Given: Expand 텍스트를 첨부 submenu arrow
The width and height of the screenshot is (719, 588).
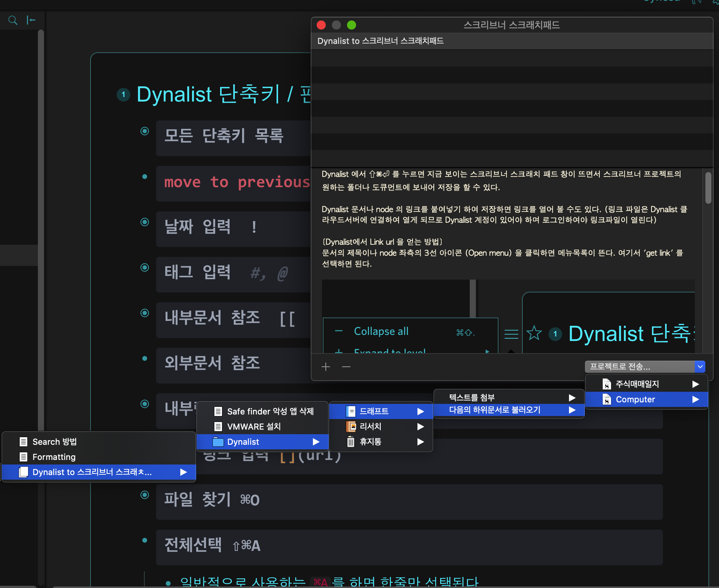Looking at the screenshot, I should click(572, 397).
